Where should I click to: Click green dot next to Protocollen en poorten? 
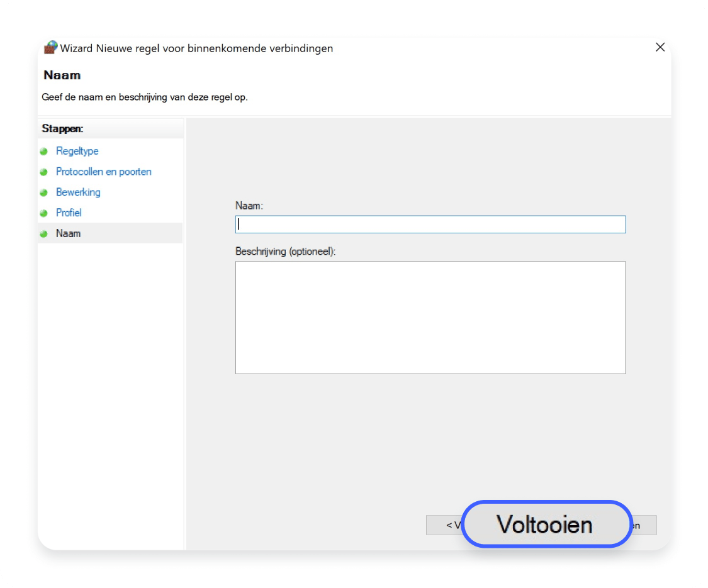(x=43, y=172)
